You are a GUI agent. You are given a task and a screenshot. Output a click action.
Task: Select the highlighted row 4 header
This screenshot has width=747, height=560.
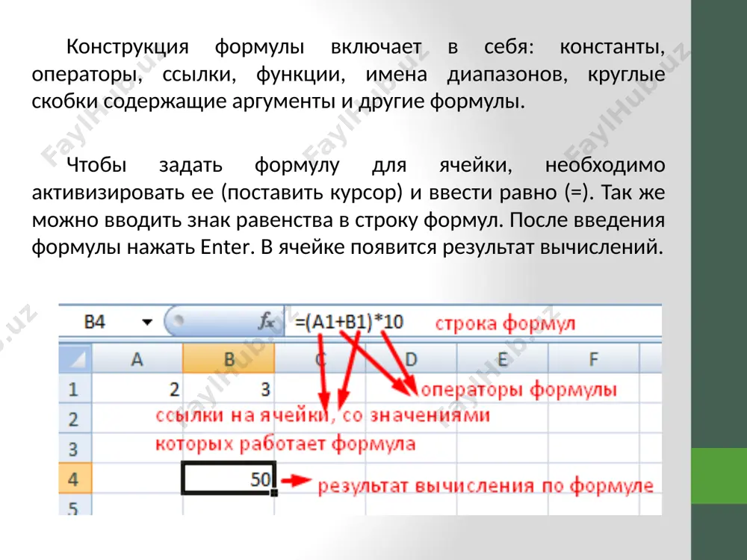click(75, 478)
